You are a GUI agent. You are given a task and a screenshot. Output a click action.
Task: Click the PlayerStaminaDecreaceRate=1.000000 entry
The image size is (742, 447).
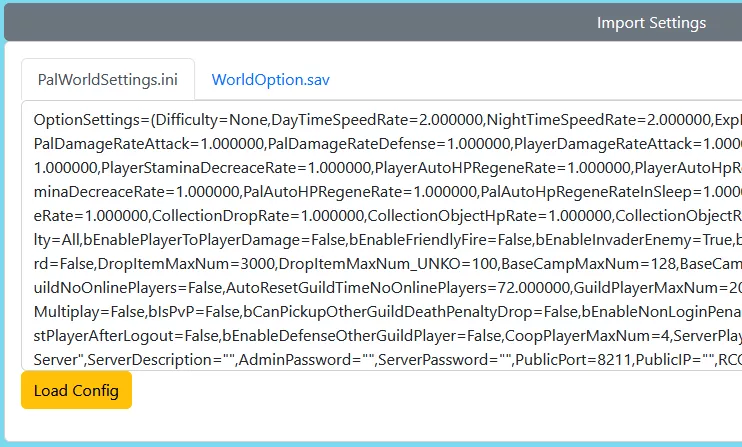237,168
